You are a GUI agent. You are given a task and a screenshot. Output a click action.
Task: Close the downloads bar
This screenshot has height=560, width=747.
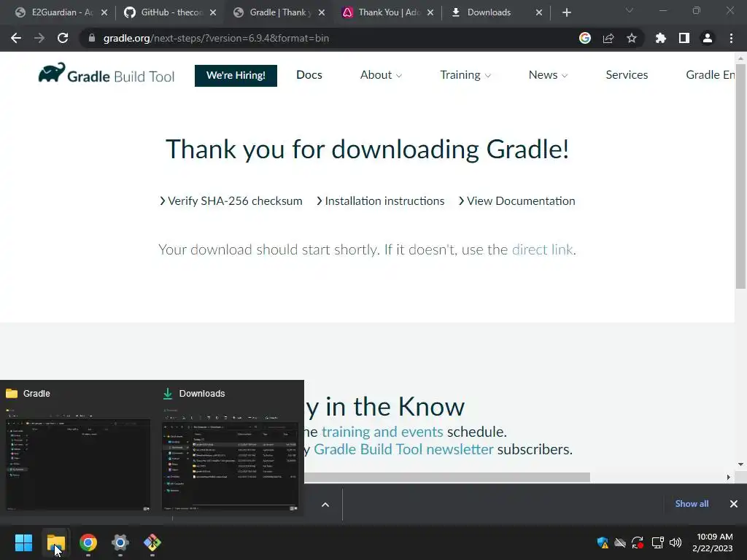[x=734, y=504]
